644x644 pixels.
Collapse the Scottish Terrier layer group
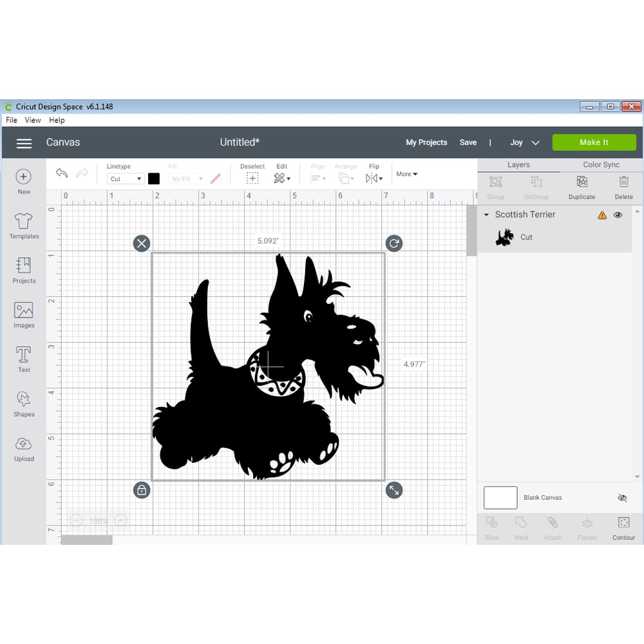(486, 214)
